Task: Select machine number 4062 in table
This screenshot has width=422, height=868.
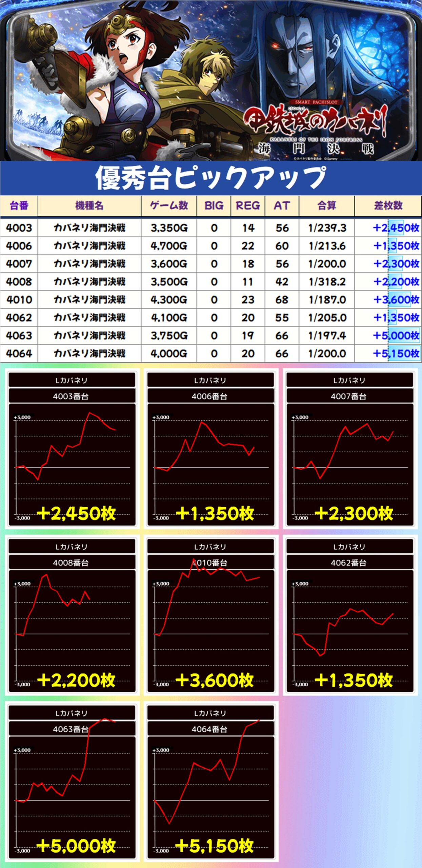Action: pos(19,318)
